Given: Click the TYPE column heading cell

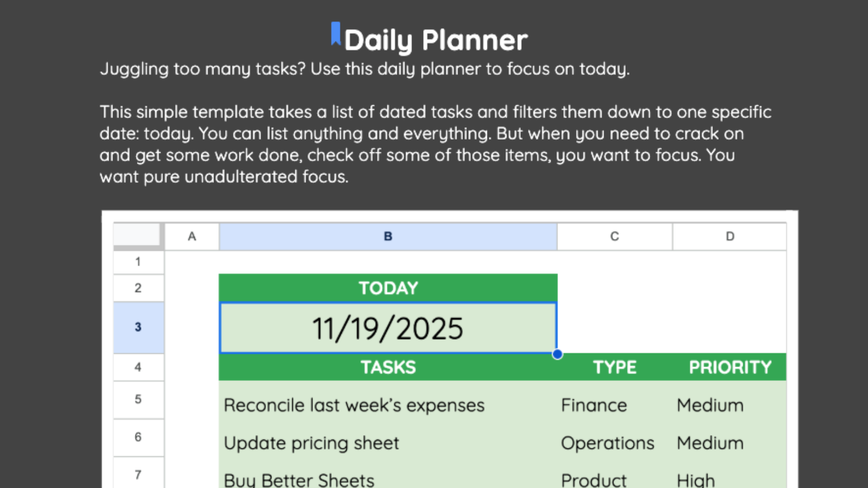Looking at the screenshot, I should 614,367.
